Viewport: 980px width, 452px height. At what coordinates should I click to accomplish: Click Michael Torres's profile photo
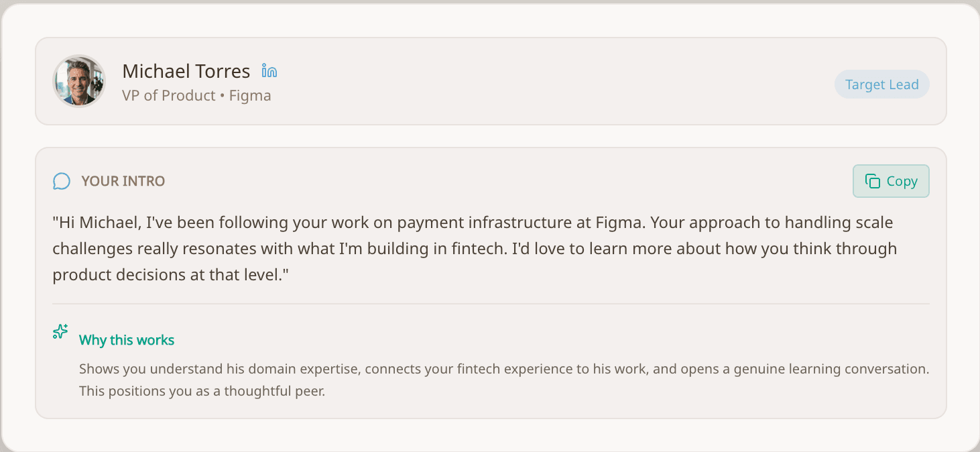coord(79,81)
